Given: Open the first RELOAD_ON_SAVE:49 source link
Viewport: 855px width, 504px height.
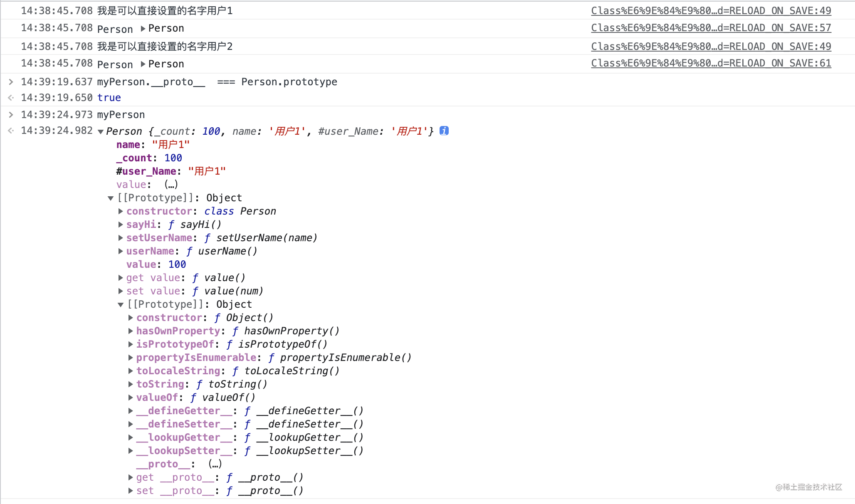Looking at the screenshot, I should click(x=711, y=11).
